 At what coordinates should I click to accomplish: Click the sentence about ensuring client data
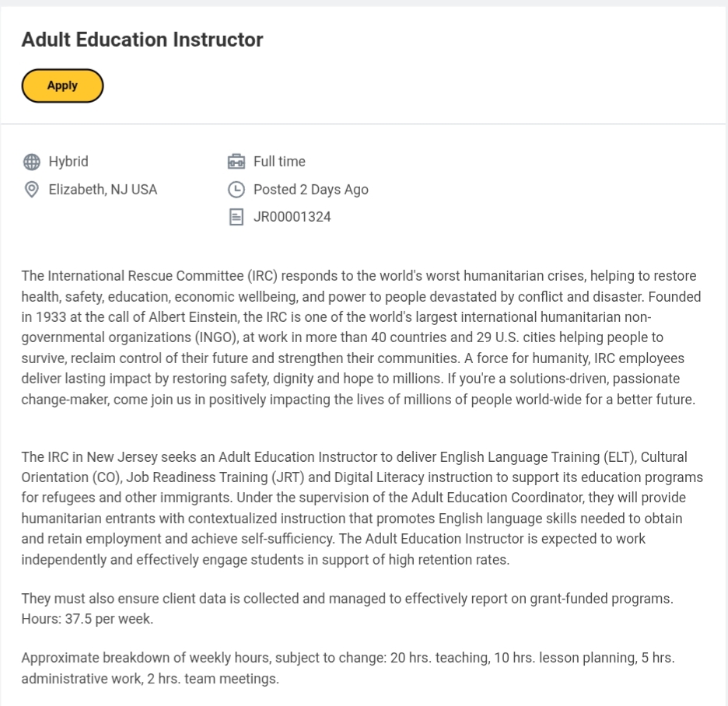tap(347, 599)
